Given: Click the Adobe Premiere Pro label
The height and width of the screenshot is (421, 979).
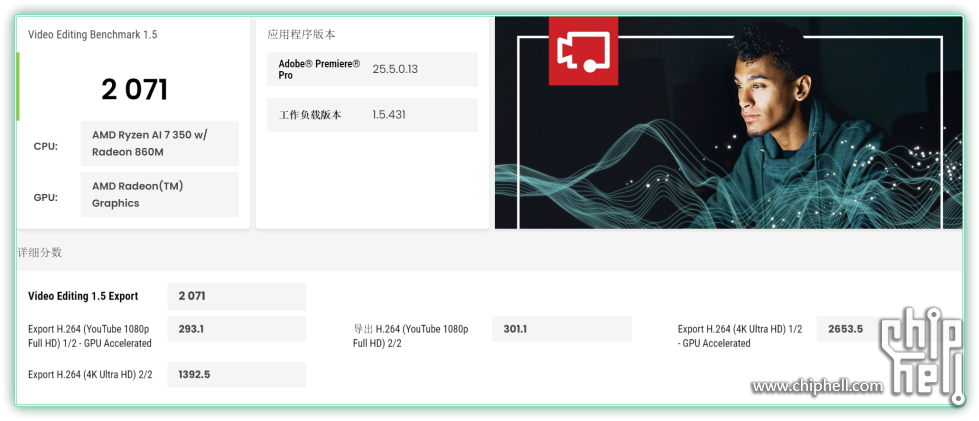Looking at the screenshot, I should (319, 69).
